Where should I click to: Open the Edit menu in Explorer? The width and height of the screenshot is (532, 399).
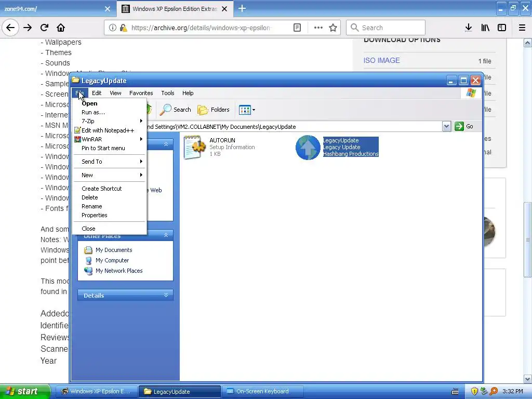[x=97, y=93]
